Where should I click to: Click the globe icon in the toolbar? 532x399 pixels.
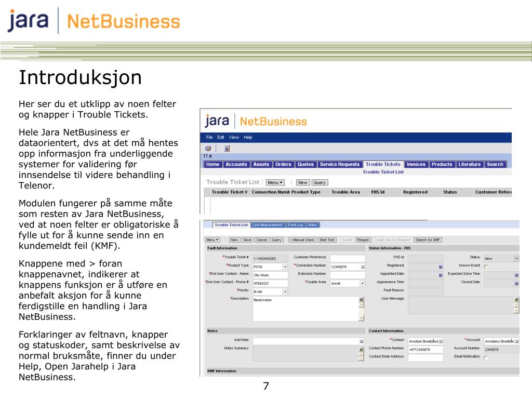[x=208, y=148]
